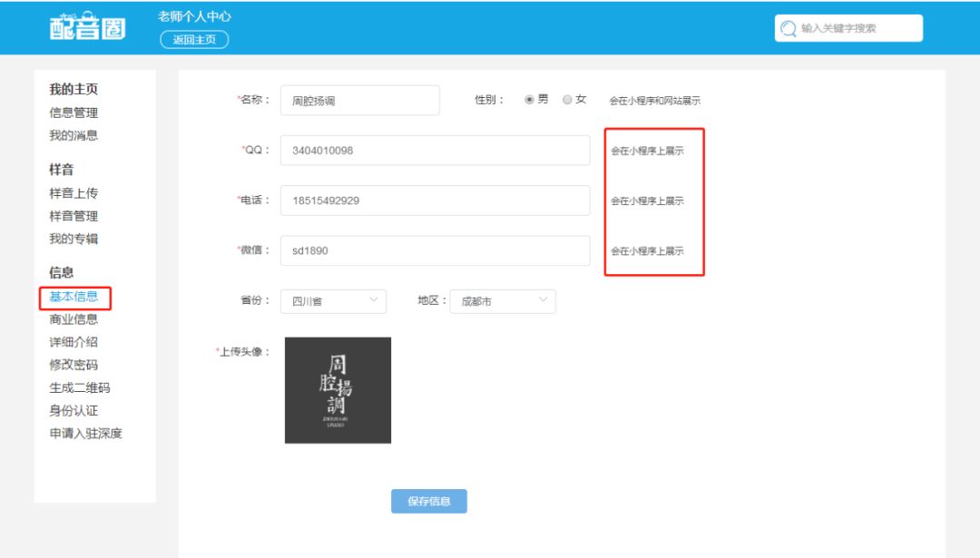
Task: Open 我的专辑 in the sidebar
Action: coord(73,239)
